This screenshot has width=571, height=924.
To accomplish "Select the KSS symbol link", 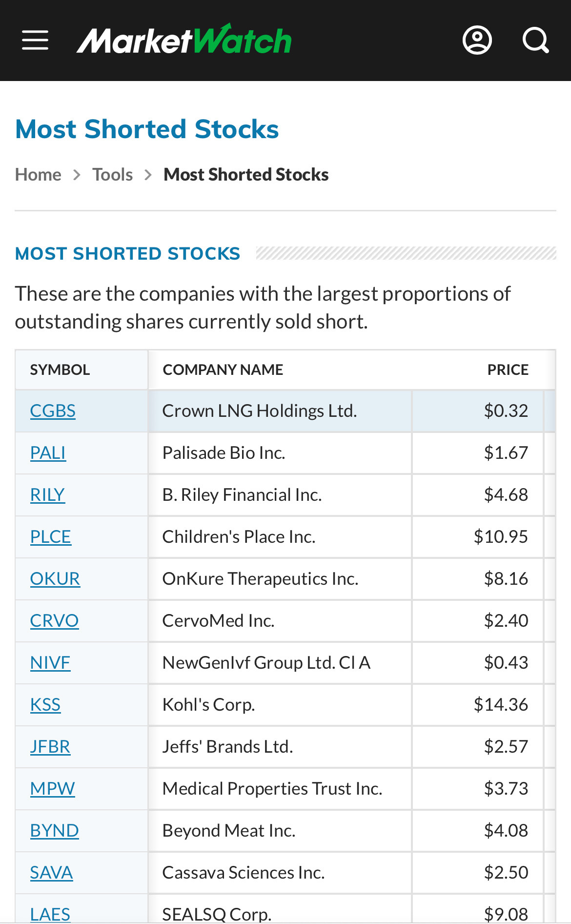I will coord(45,705).
